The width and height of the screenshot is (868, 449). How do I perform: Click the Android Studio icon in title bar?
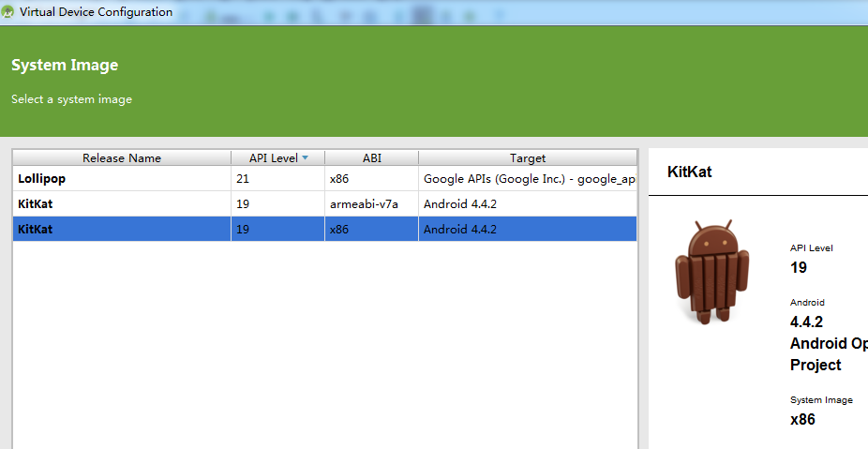pos(7,11)
